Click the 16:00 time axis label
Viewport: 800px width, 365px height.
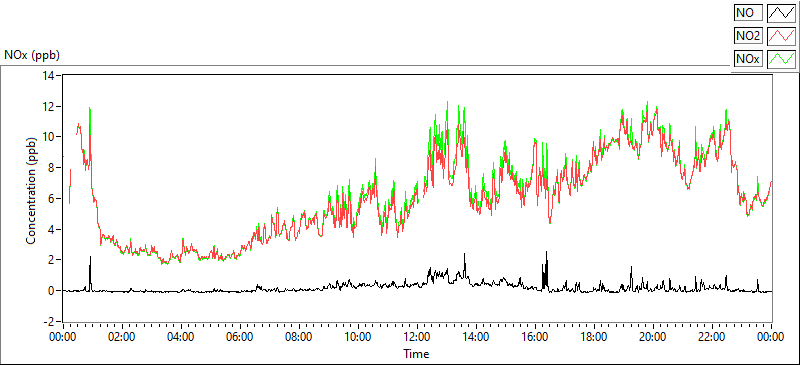pyautogui.click(x=535, y=336)
